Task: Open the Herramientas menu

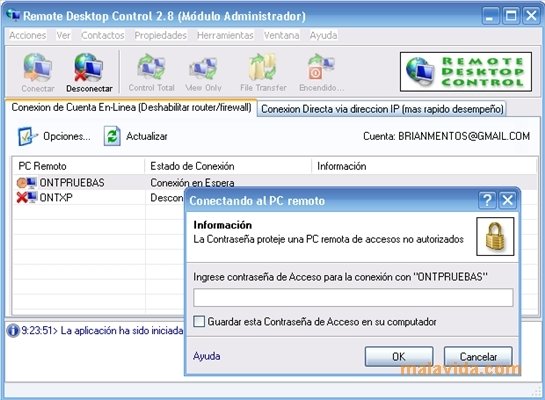Action: tap(225, 35)
